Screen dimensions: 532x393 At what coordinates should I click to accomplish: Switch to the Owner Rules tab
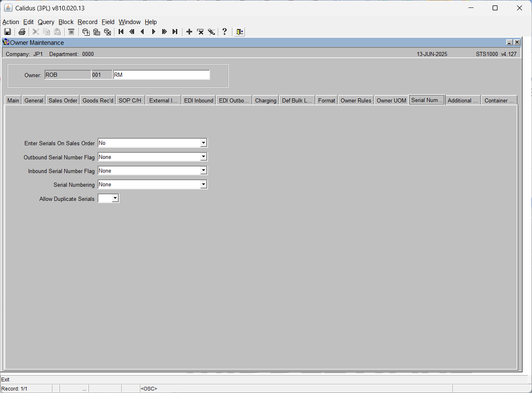[x=356, y=100]
